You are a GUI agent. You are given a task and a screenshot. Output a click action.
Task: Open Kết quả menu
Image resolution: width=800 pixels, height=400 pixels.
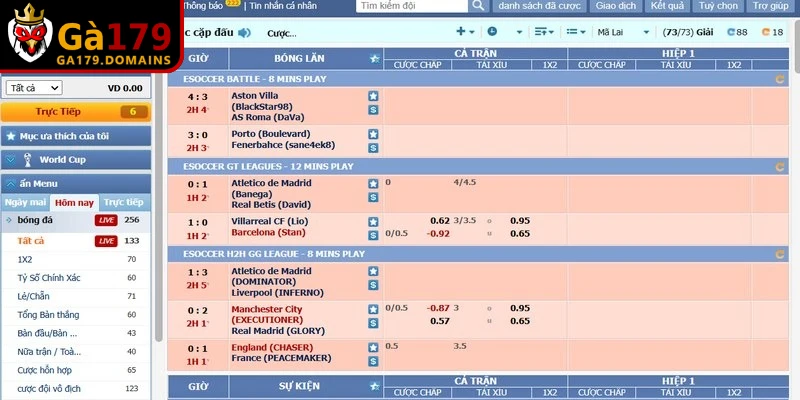(x=667, y=6)
